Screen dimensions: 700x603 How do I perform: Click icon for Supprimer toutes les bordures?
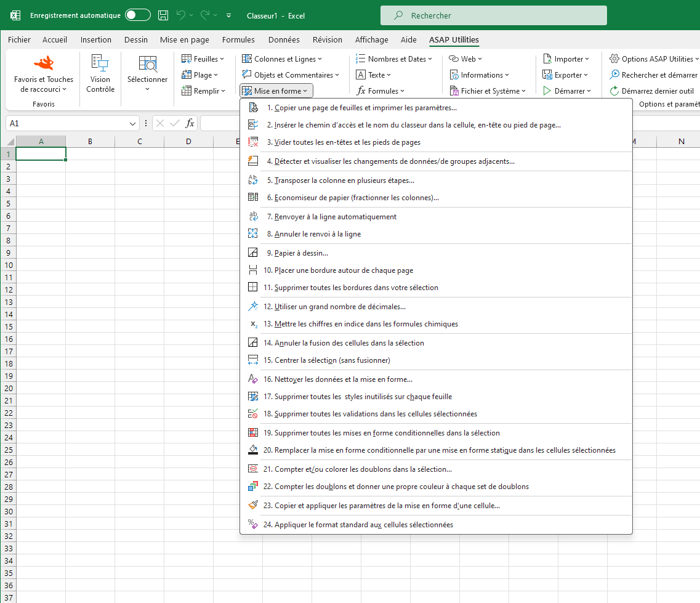tap(253, 287)
